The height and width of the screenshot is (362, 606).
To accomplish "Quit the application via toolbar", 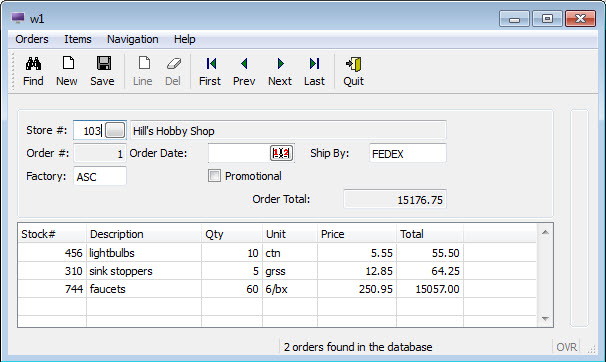I will [x=354, y=71].
